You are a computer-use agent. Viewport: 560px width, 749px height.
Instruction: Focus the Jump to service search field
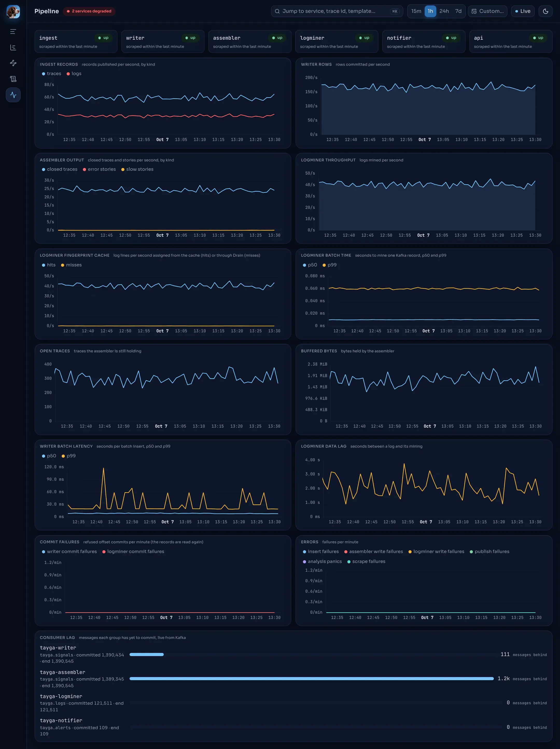tap(337, 11)
